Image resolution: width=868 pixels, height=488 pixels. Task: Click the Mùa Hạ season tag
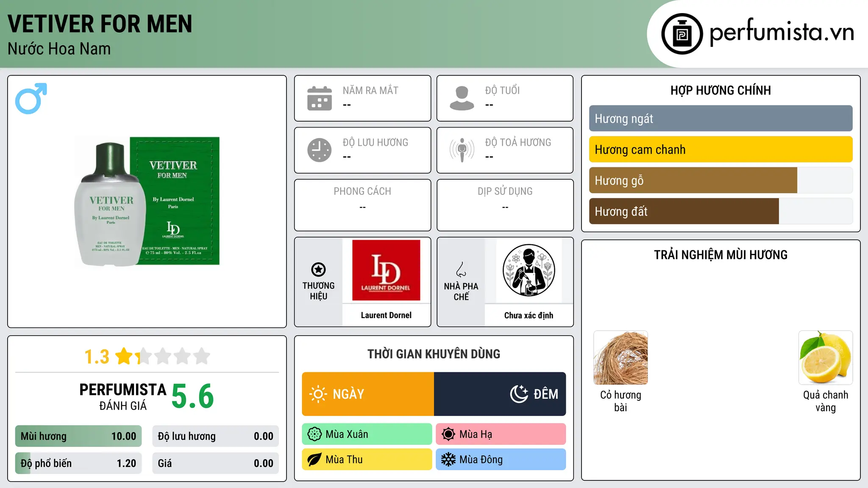(501, 434)
